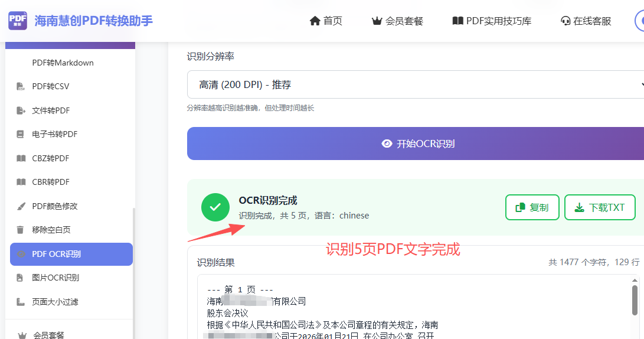Screen dimensions: 644x339
Task: Click the 海南慧创PDF转换助手 site title
Action: (94, 21)
